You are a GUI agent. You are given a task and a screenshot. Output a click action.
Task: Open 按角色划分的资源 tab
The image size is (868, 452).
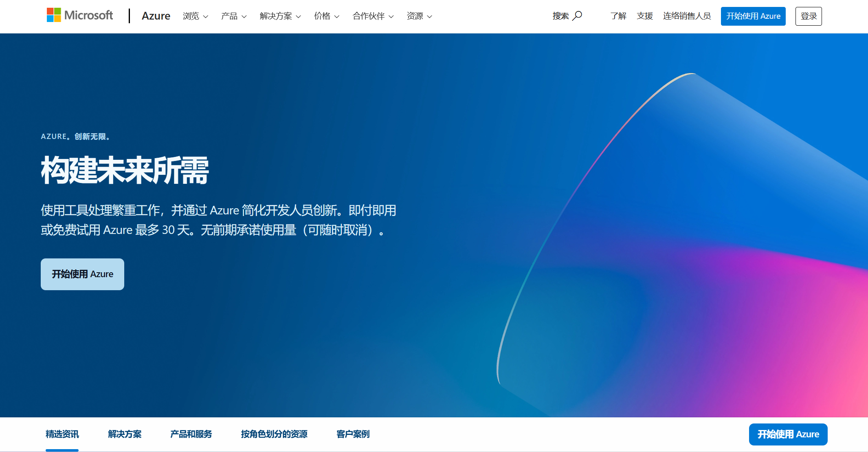click(x=274, y=434)
